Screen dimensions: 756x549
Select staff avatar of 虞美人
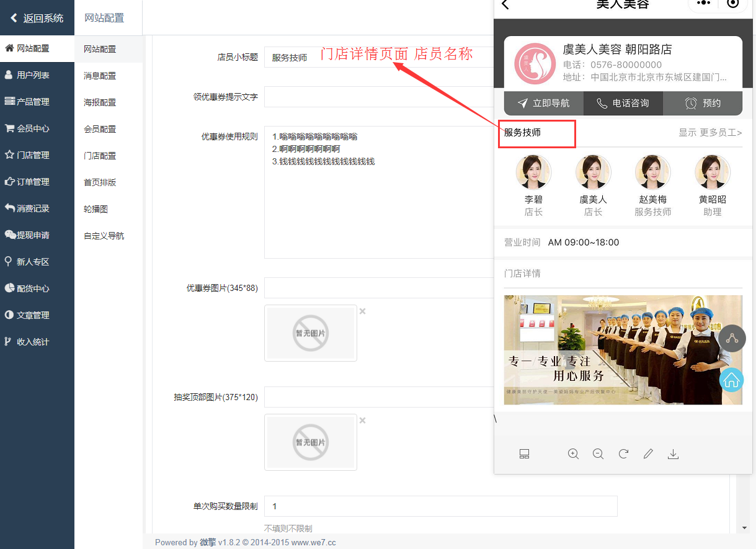click(x=594, y=172)
